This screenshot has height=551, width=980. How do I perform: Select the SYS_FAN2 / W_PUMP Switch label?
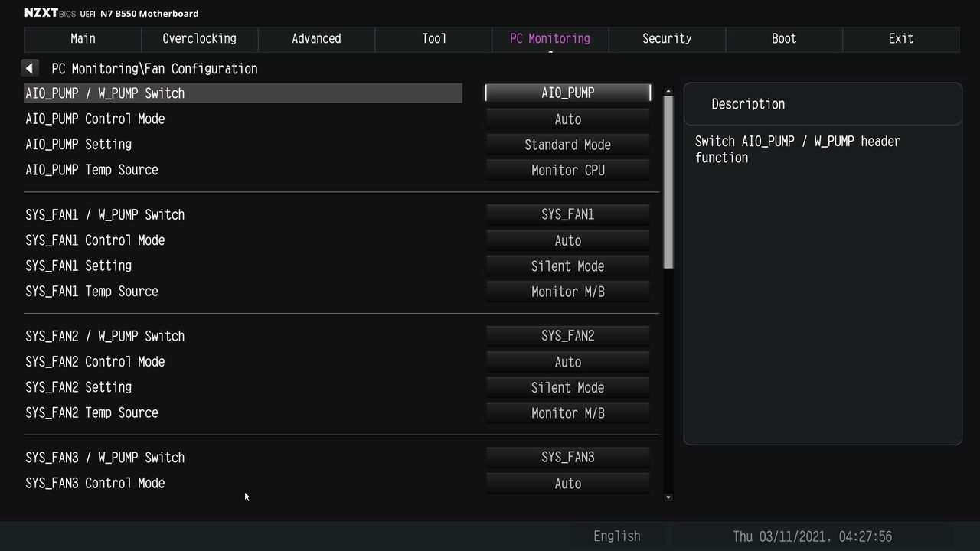pos(105,336)
